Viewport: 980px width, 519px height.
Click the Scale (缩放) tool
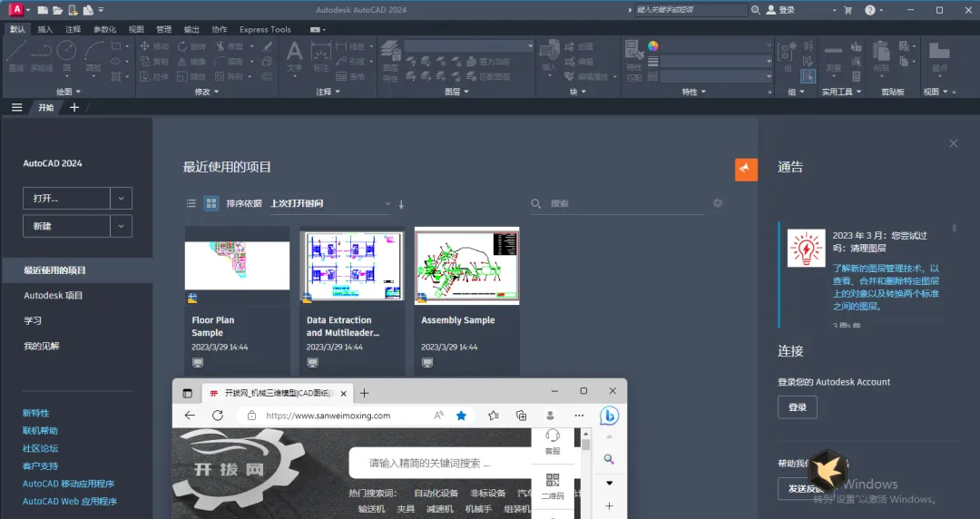pyautogui.click(x=191, y=76)
